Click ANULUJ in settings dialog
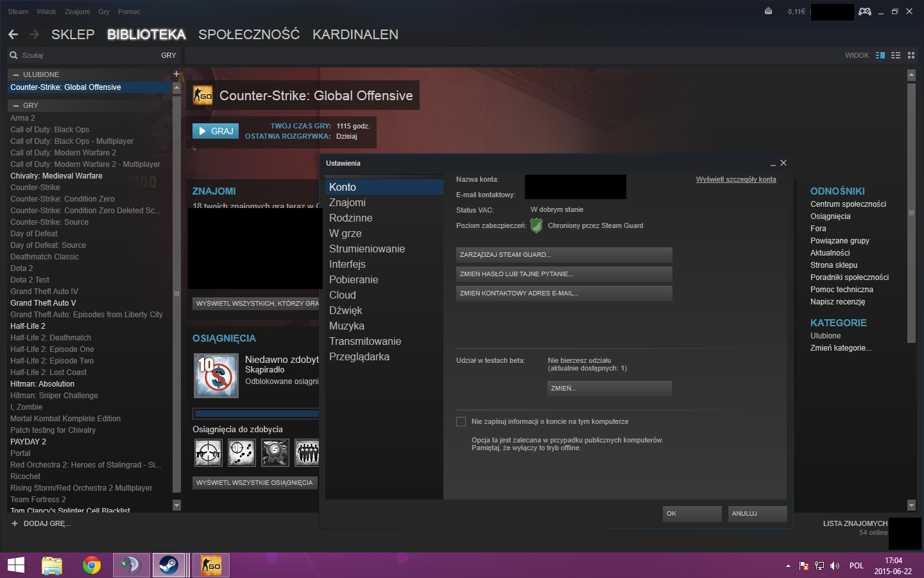This screenshot has width=924, height=578. click(x=758, y=514)
